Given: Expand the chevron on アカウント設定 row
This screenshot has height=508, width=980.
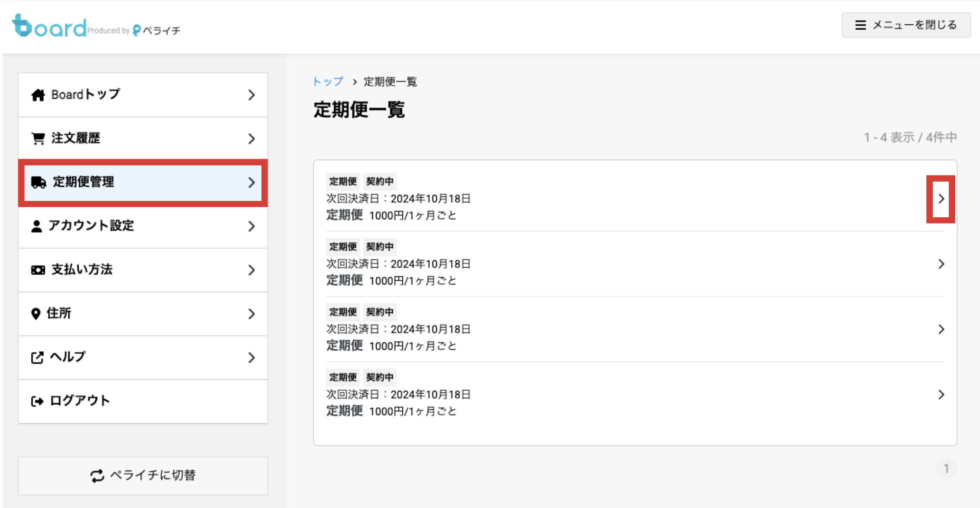Looking at the screenshot, I should click(x=251, y=226).
